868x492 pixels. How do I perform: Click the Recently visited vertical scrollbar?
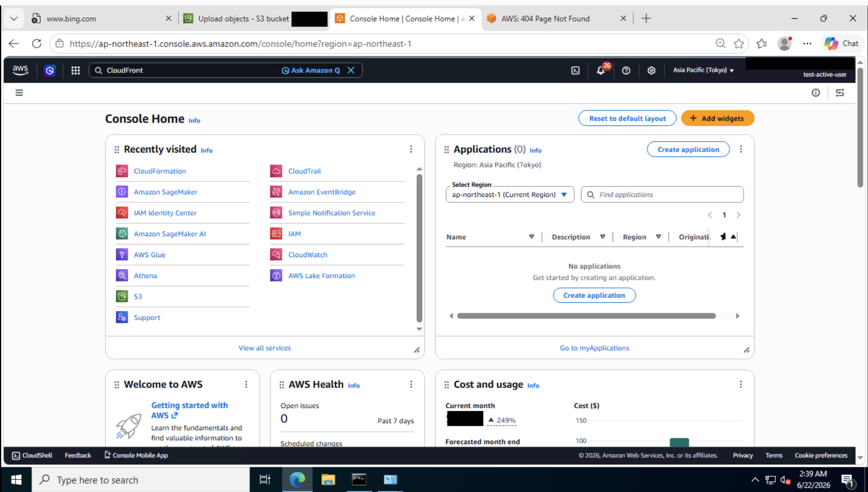(419, 248)
